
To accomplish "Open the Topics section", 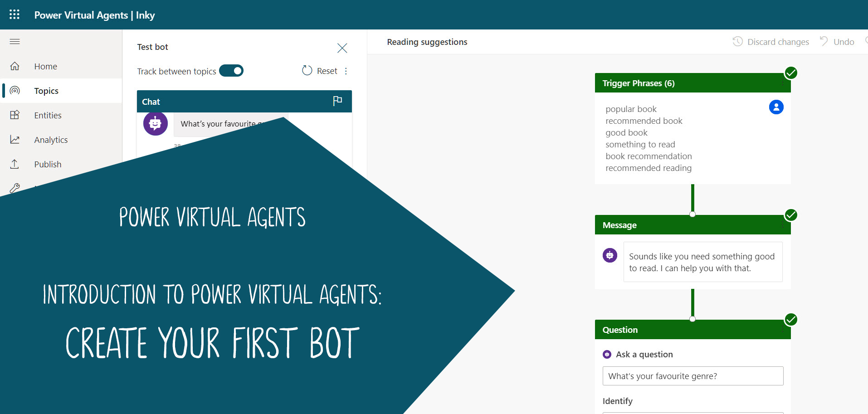I will pos(46,91).
